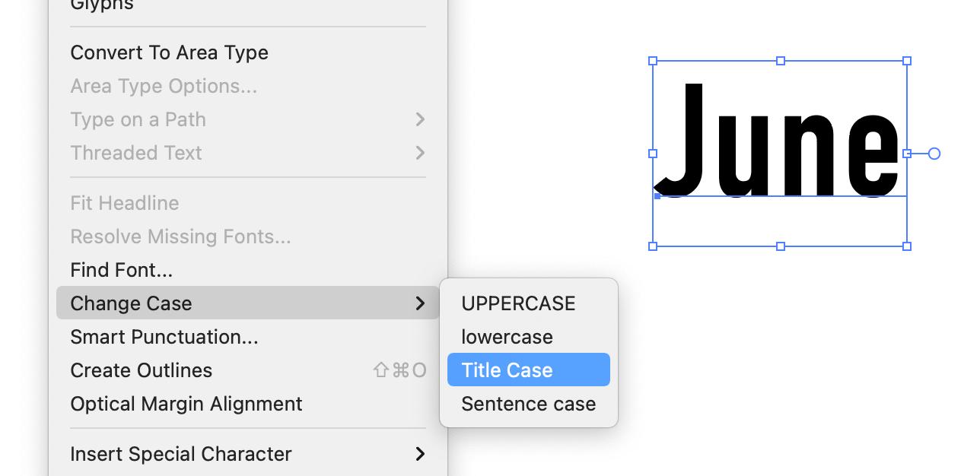
Task: Choose Sentence case option
Action: (528, 404)
